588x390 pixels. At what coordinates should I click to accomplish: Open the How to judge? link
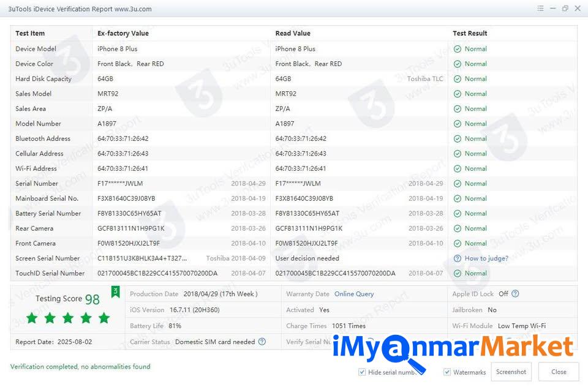pyautogui.click(x=486, y=258)
